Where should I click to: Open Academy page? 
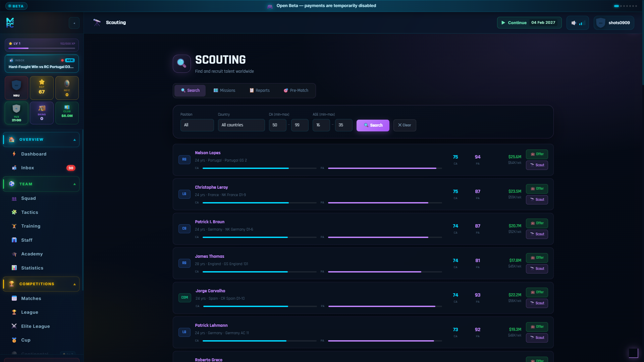41,254
